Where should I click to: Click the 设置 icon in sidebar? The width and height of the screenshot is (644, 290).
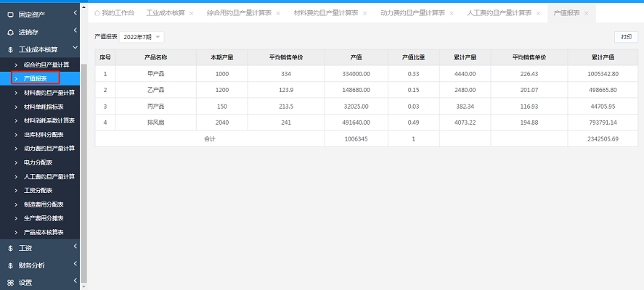pos(10,283)
